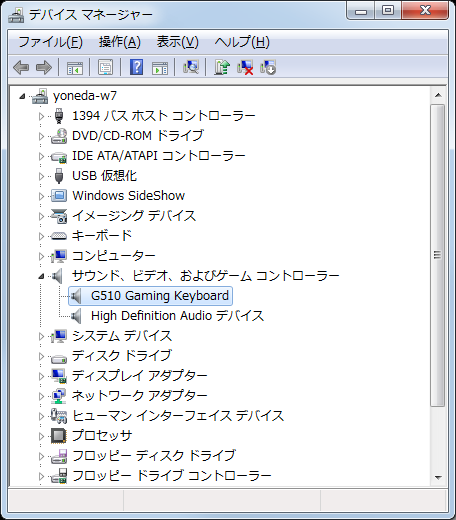Click the Back arrow toolbar icon
Image resolution: width=456 pixels, height=520 pixels.
pos(21,68)
